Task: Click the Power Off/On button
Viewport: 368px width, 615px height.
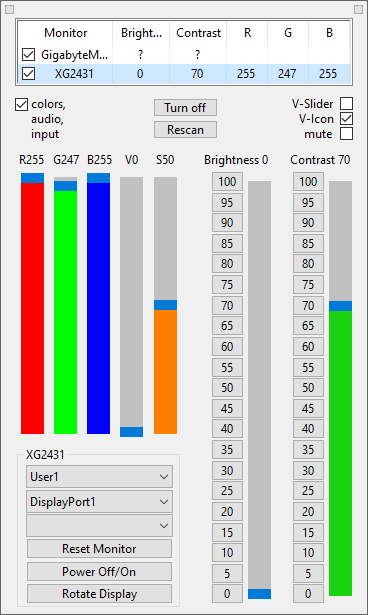Action: [x=99, y=571]
